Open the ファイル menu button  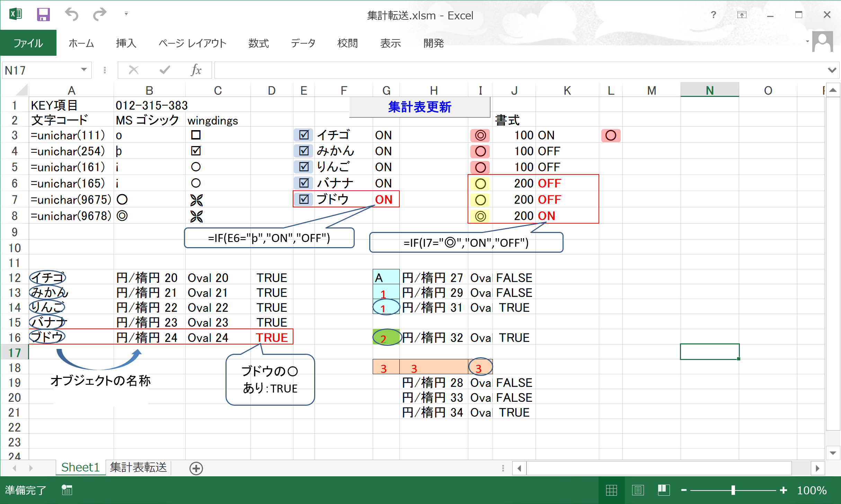(x=28, y=43)
